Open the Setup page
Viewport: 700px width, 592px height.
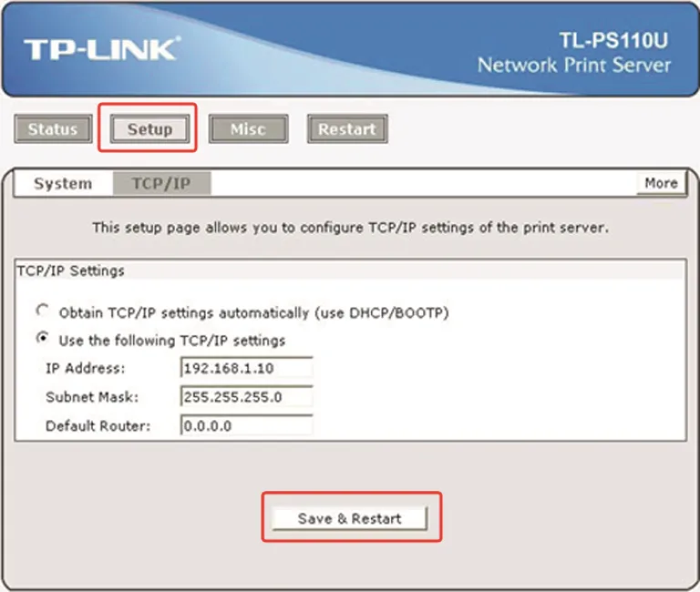click(149, 129)
